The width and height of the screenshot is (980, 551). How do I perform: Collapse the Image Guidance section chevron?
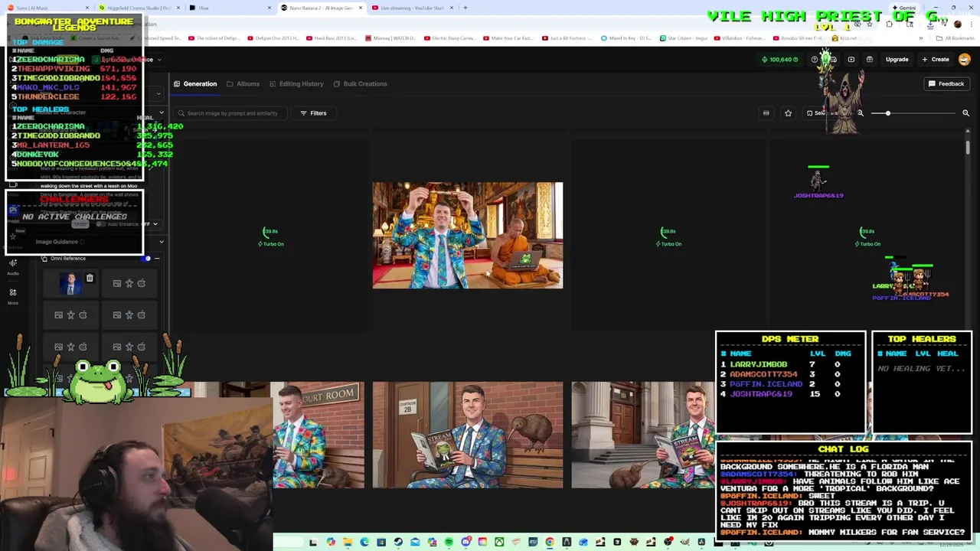(161, 242)
